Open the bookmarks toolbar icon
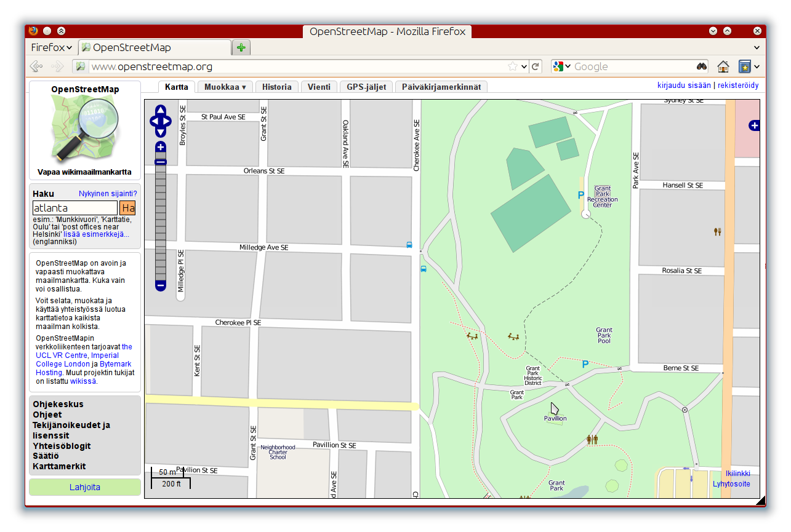The height and width of the screenshot is (532, 791). tap(745, 66)
